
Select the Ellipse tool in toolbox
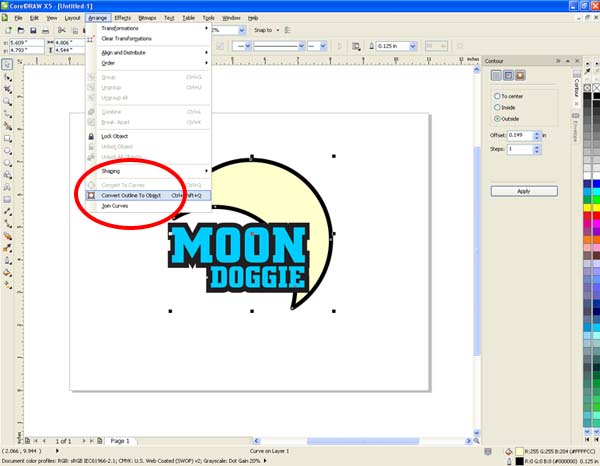7,151
